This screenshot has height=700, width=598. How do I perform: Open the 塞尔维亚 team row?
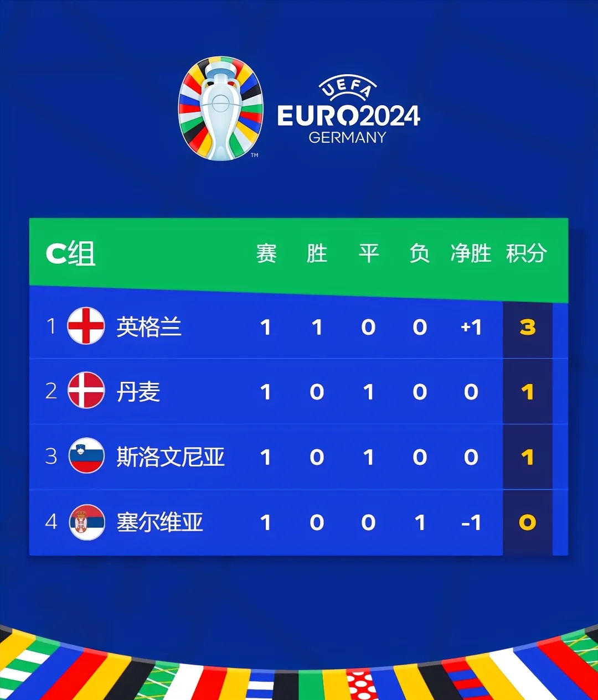click(299, 522)
